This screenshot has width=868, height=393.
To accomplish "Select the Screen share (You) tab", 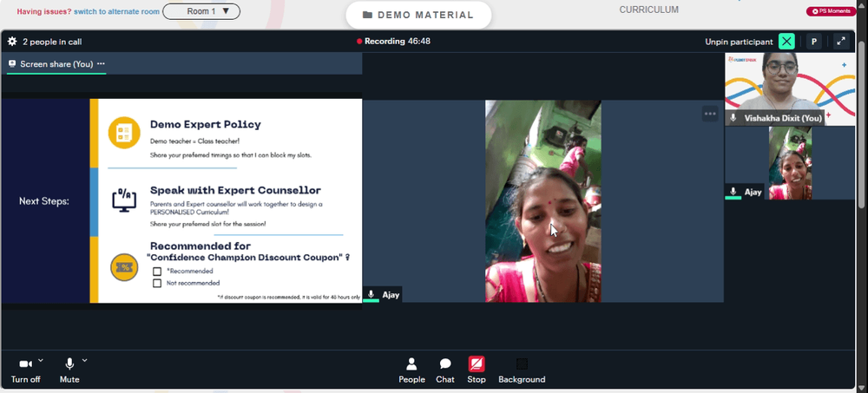I will 56,64.
